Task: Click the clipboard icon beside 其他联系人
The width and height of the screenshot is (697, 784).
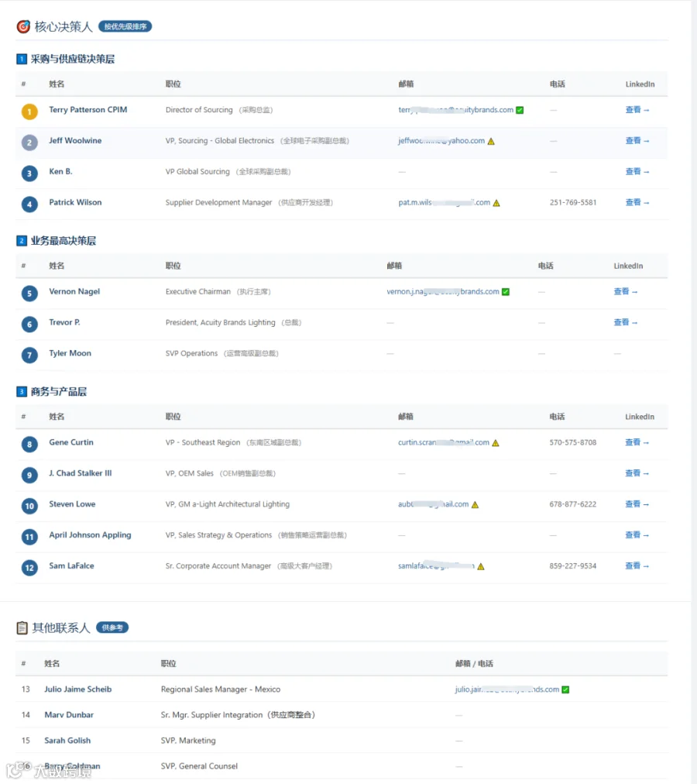Action: coord(22,628)
